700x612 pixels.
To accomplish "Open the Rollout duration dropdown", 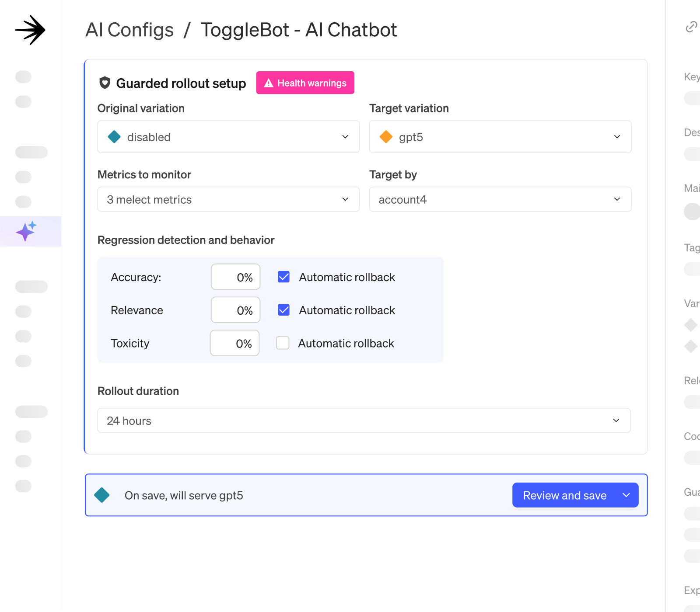I will 364,421.
